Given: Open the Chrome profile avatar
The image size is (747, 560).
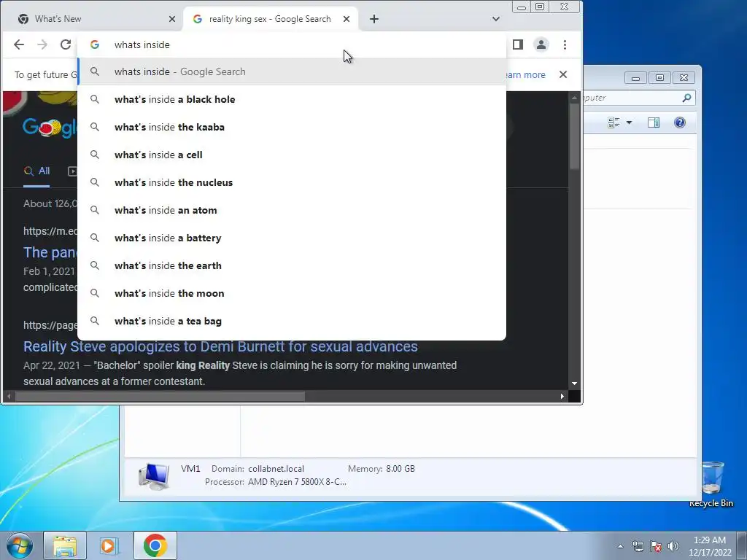Looking at the screenshot, I should (541, 44).
